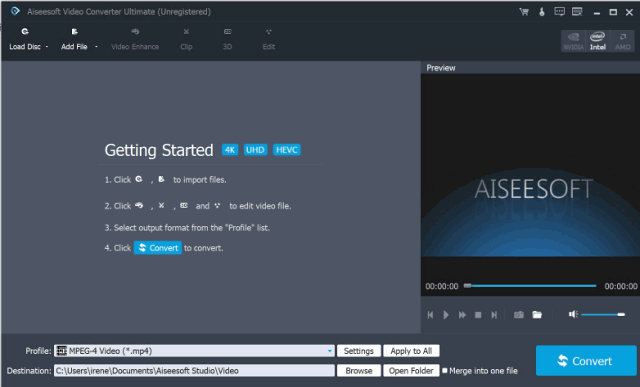Minimize the Aiseesoft window

coord(597,12)
